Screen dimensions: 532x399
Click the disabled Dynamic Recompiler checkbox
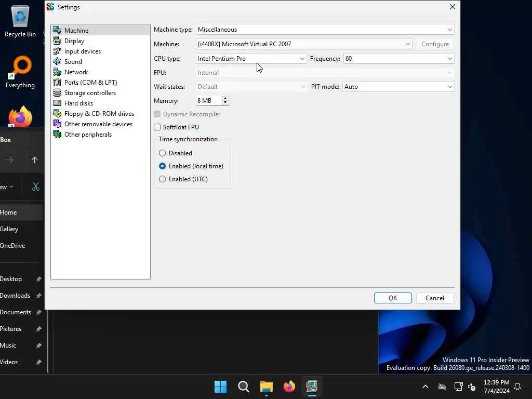[x=157, y=114]
